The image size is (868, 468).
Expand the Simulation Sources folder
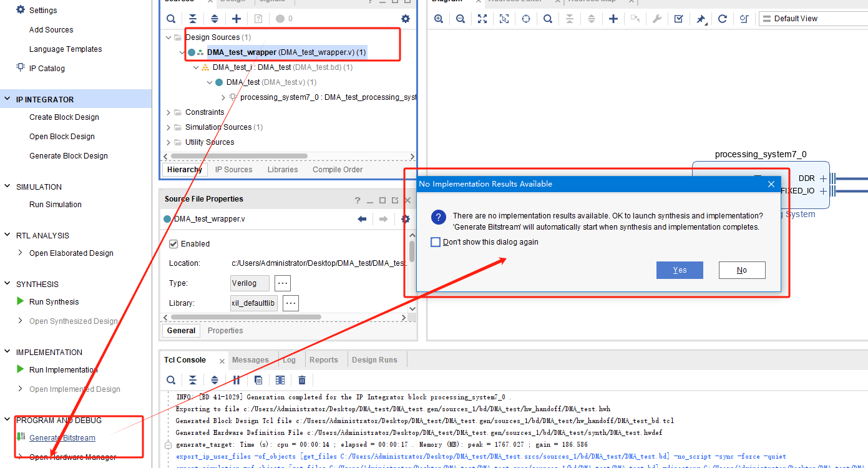point(168,127)
